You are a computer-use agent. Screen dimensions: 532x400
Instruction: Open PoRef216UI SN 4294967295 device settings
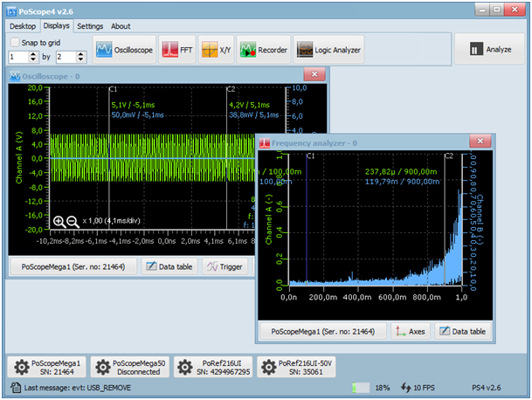(x=213, y=367)
